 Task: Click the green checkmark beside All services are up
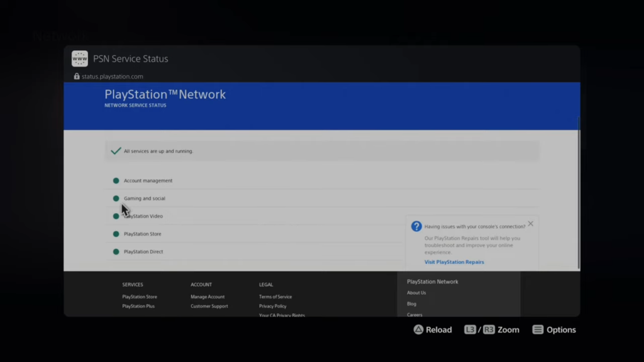click(x=116, y=151)
